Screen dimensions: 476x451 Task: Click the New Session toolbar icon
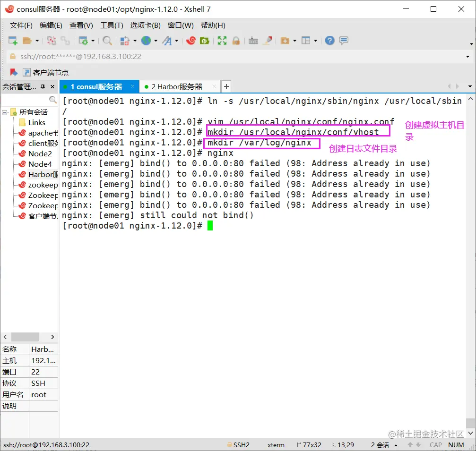tap(13, 41)
